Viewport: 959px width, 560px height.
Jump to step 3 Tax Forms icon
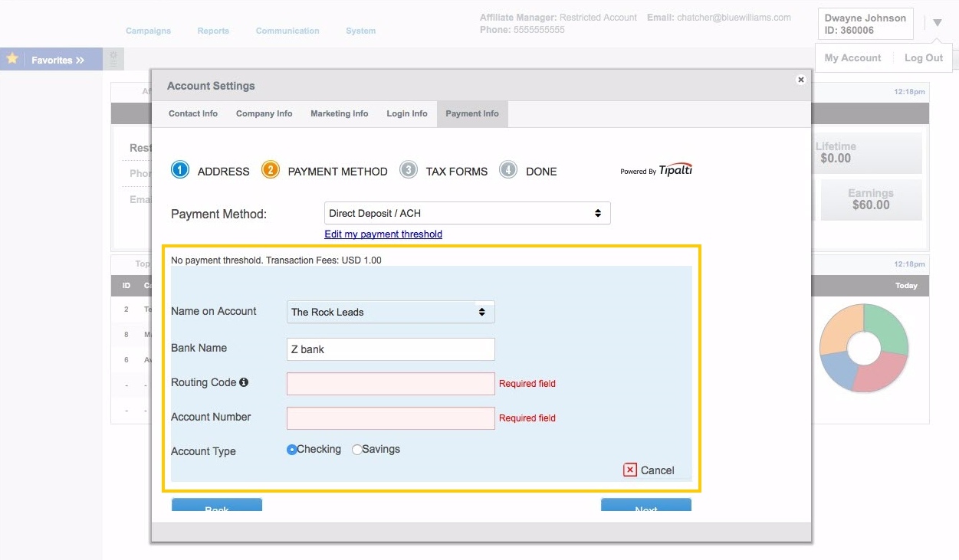[x=409, y=170]
